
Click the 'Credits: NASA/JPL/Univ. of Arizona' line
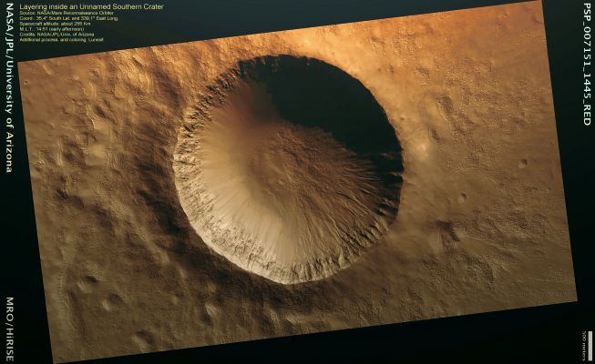tap(56, 35)
